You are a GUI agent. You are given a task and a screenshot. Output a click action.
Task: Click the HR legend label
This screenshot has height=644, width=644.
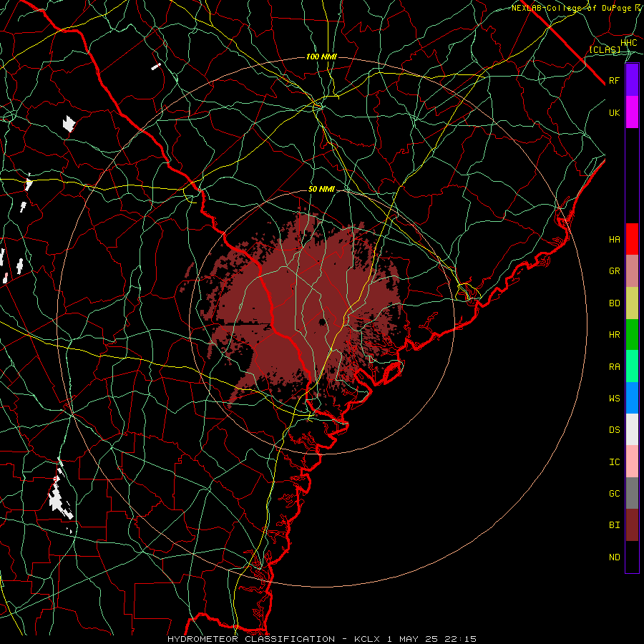click(x=615, y=335)
